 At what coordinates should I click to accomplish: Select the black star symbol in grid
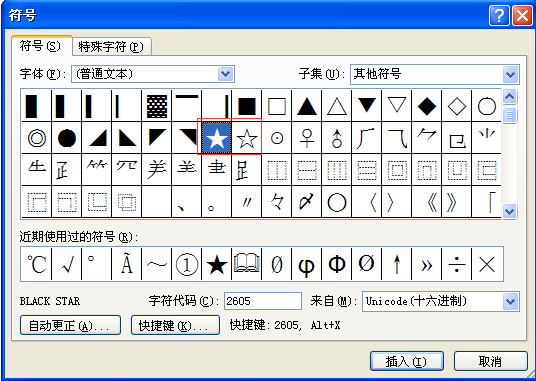pyautogui.click(x=216, y=138)
